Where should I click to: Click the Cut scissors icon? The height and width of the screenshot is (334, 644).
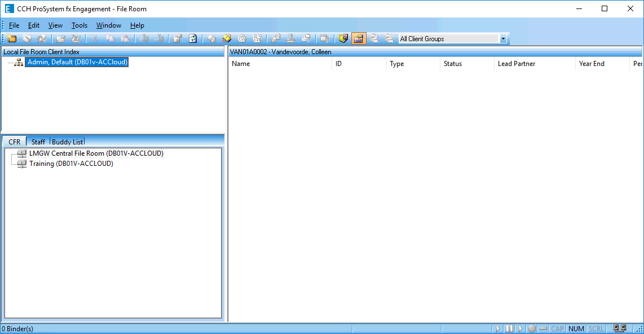[95, 38]
